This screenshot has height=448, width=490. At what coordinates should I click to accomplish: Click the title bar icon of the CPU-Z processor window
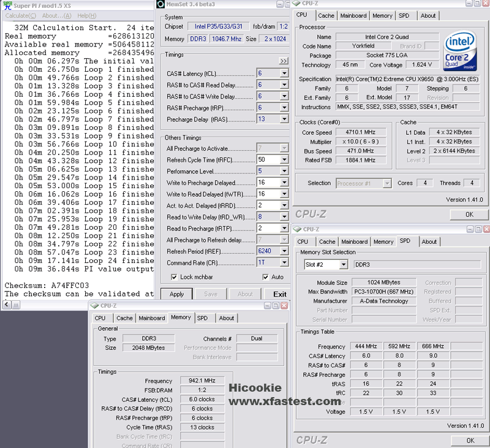(x=296, y=3)
